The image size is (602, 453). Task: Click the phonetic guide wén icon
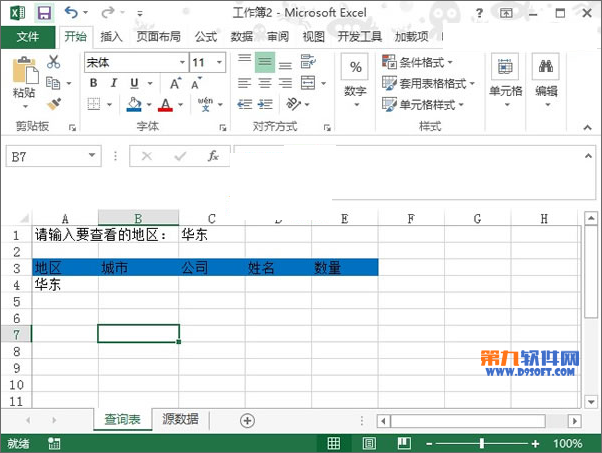[x=205, y=104]
